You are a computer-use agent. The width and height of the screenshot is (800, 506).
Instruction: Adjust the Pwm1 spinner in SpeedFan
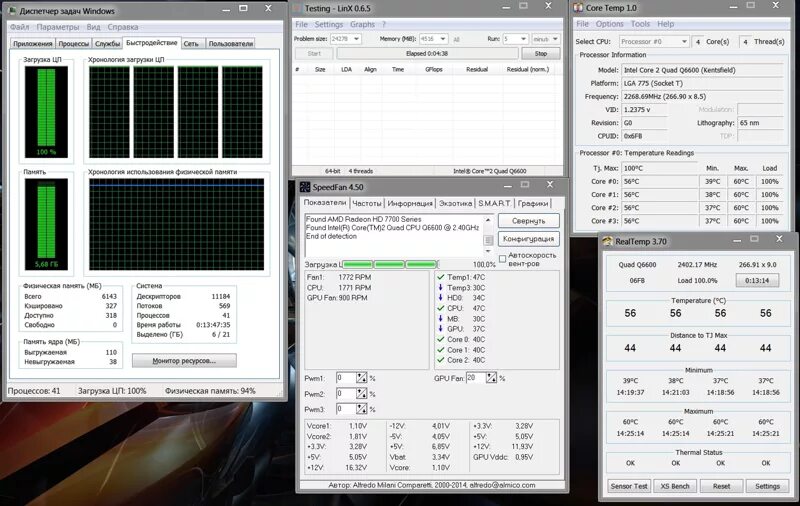pyautogui.click(x=361, y=378)
